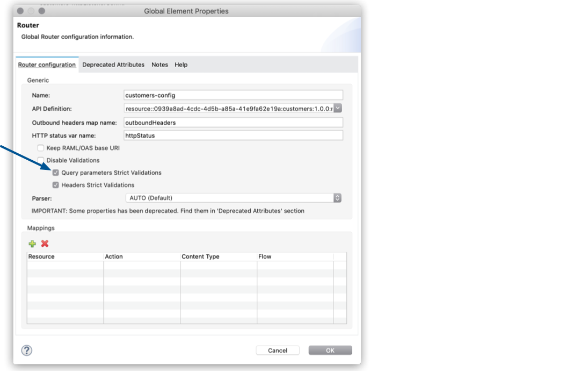Confirm changes with the OK button
Screen dimensions: 588x371
coord(330,350)
